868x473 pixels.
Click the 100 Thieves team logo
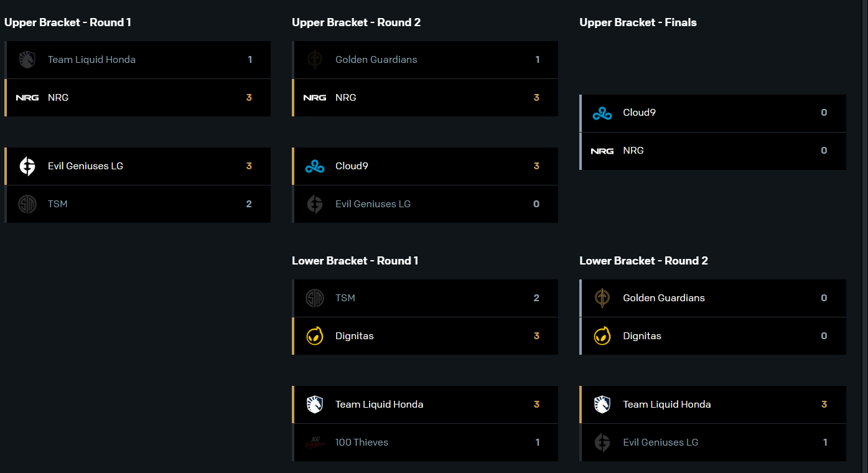coord(315,443)
